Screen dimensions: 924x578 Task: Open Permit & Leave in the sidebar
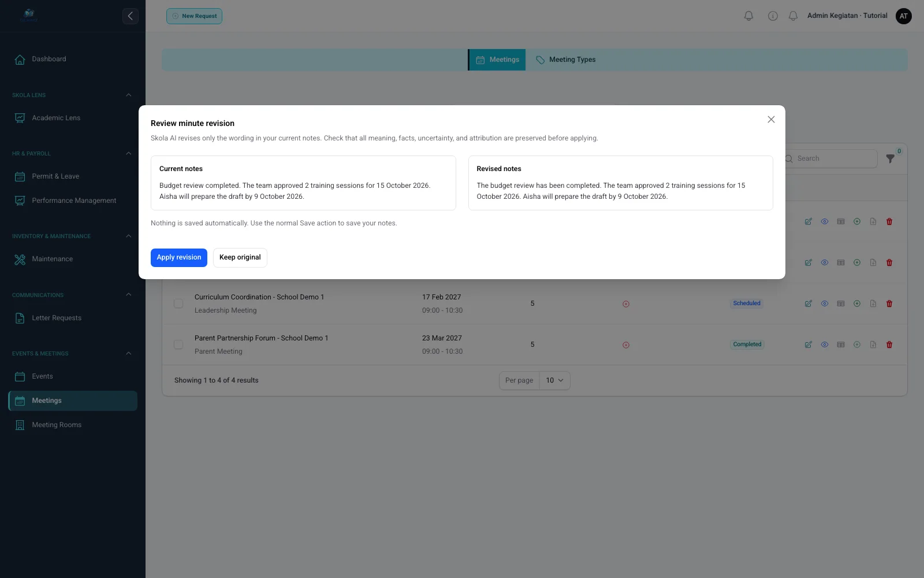pos(73,176)
